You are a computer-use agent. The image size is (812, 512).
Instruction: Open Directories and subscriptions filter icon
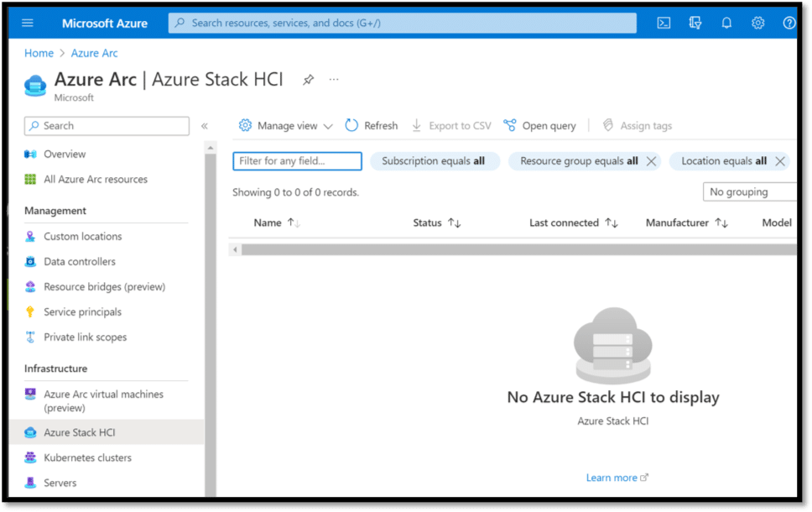pos(695,23)
